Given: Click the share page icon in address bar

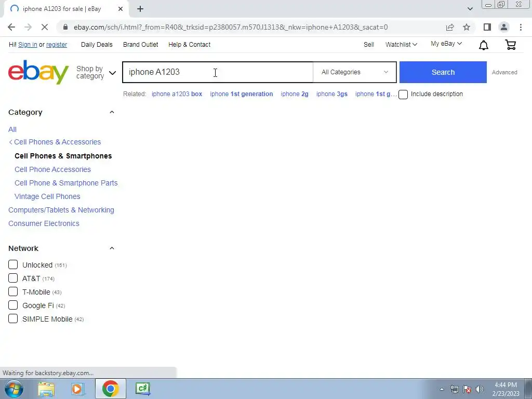Looking at the screenshot, I should [x=450, y=27].
